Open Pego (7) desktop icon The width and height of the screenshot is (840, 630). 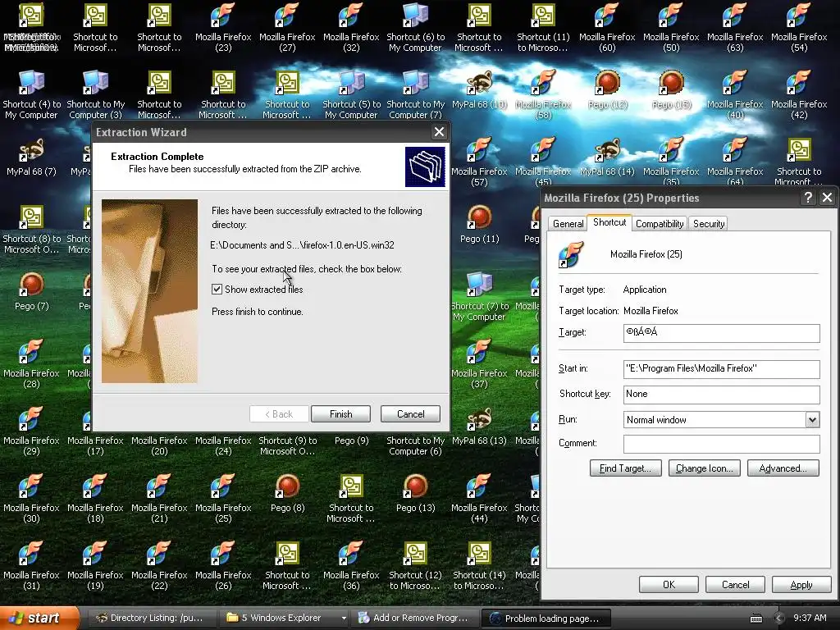tap(31, 291)
